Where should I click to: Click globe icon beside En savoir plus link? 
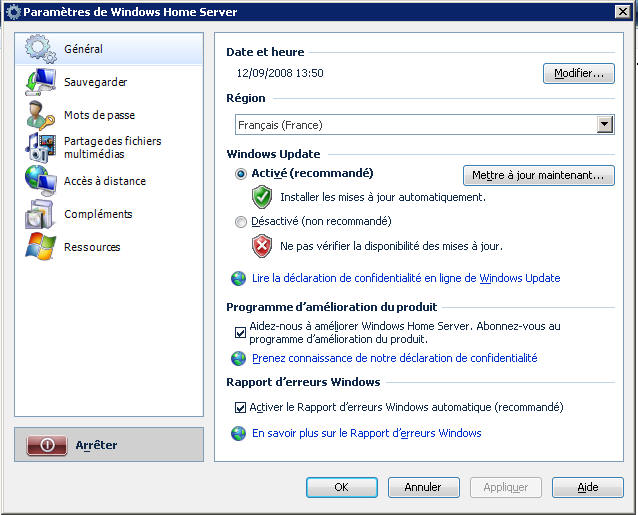click(x=238, y=433)
